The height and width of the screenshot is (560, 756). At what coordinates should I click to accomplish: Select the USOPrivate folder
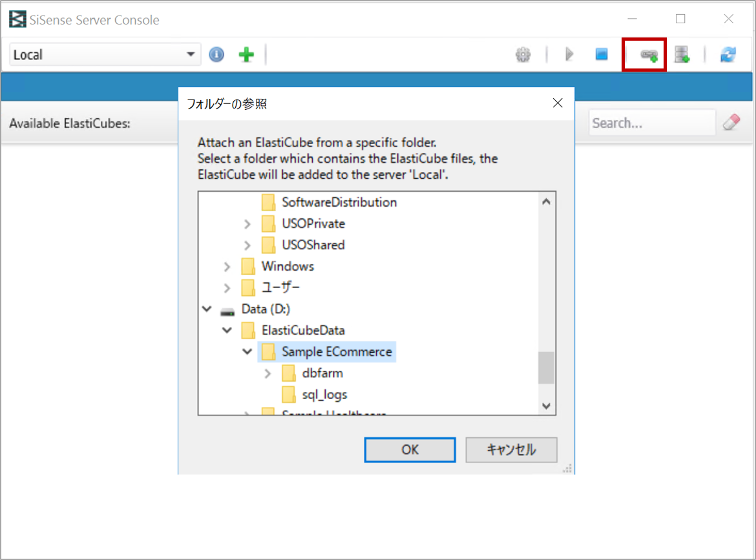point(313,223)
